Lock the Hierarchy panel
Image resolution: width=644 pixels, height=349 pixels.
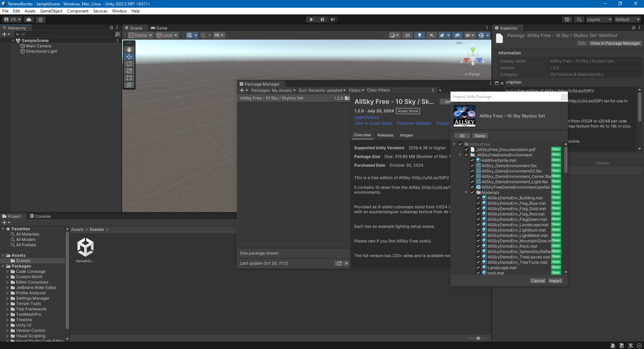pos(111,28)
